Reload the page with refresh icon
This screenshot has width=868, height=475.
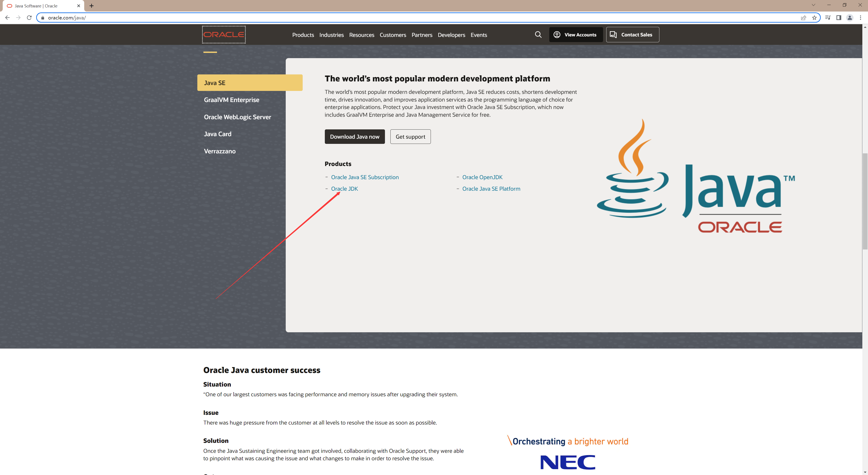29,18
